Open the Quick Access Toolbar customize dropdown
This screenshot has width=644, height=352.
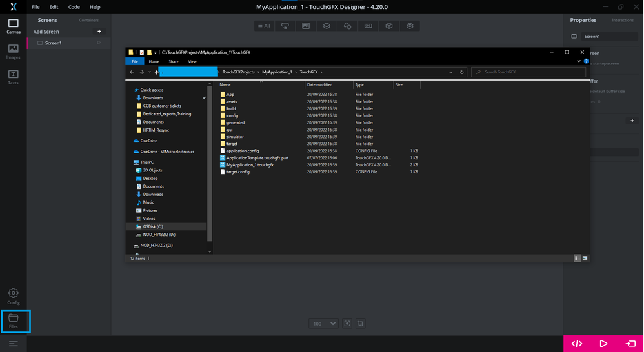point(156,52)
